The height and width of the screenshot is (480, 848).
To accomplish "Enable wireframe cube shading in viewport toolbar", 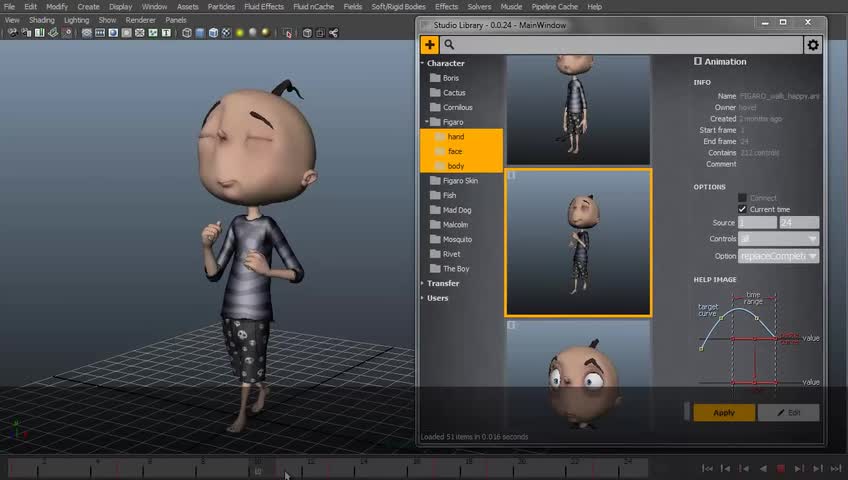I will (x=187, y=33).
